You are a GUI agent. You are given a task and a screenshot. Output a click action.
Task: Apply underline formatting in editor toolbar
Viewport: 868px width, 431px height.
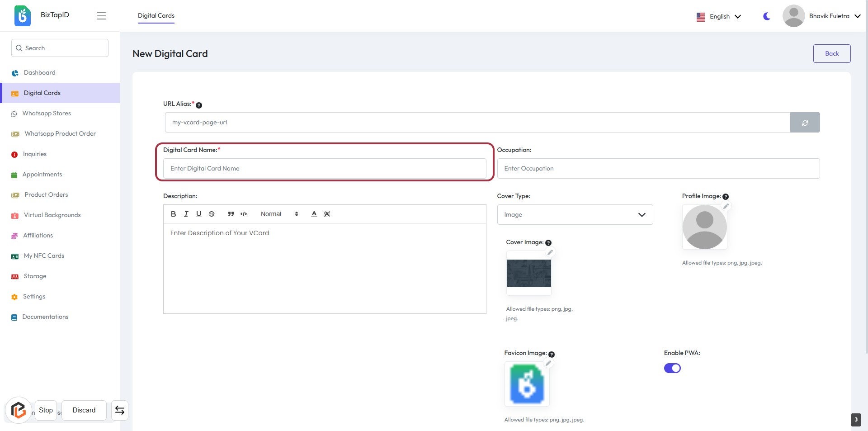coord(198,214)
